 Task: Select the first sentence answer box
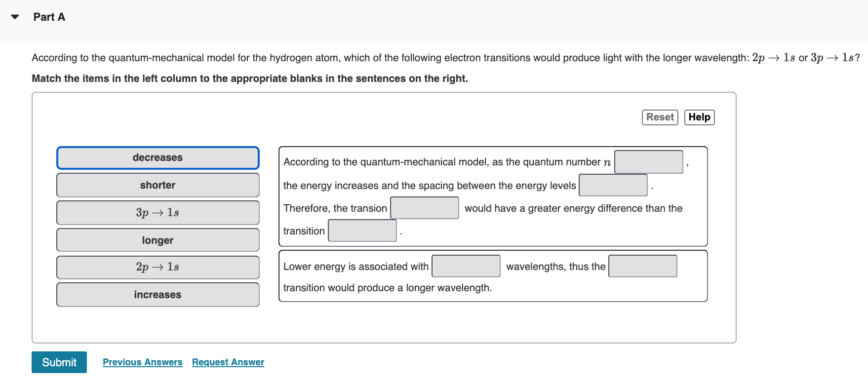(x=493, y=196)
